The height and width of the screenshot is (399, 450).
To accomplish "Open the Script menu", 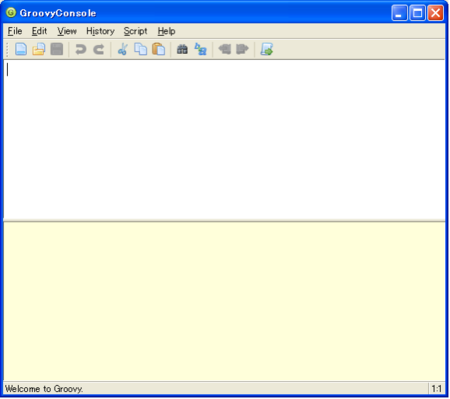I will coord(135,31).
